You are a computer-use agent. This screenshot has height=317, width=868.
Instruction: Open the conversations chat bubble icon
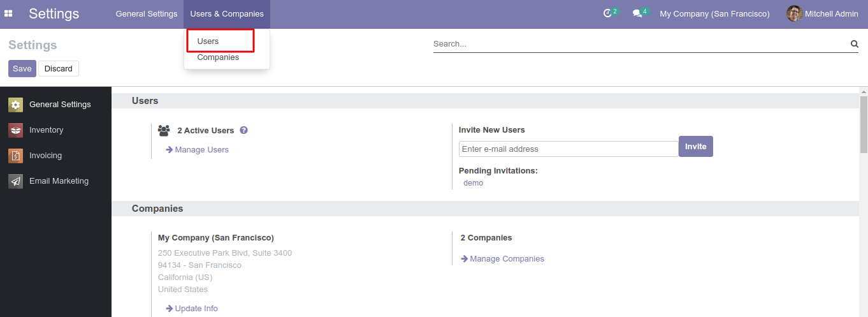(637, 13)
